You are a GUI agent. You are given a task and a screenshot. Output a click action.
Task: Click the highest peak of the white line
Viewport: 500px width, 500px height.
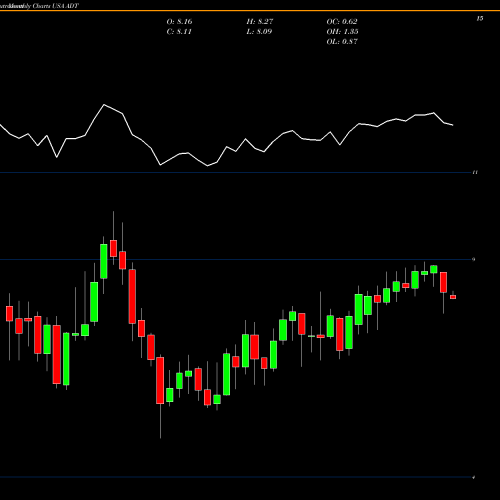(104, 105)
